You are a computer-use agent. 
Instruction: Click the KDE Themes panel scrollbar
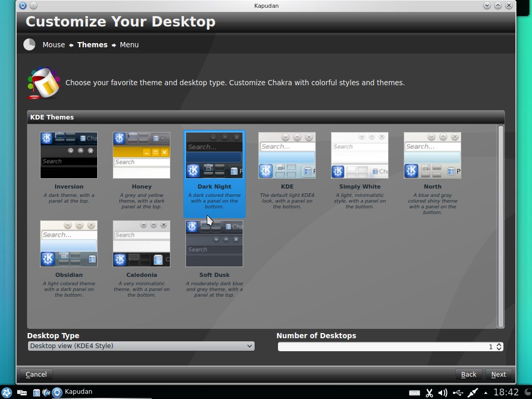[500, 227]
